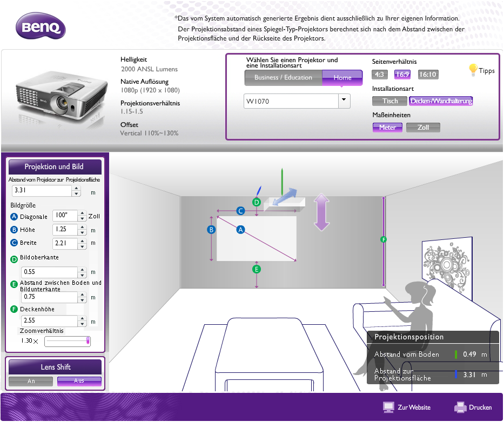Open the Tipps lightbulb icon
The image size is (504, 428).
pos(473,70)
